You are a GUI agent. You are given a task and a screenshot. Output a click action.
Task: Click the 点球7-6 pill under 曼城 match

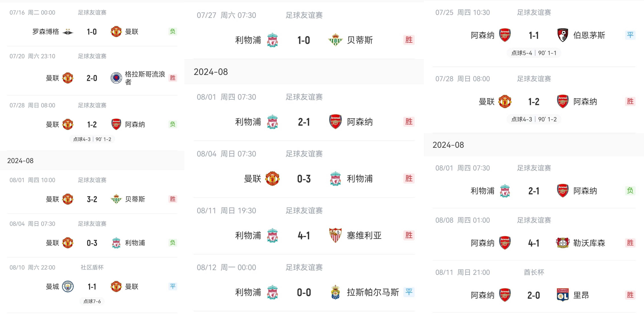pos(92,301)
